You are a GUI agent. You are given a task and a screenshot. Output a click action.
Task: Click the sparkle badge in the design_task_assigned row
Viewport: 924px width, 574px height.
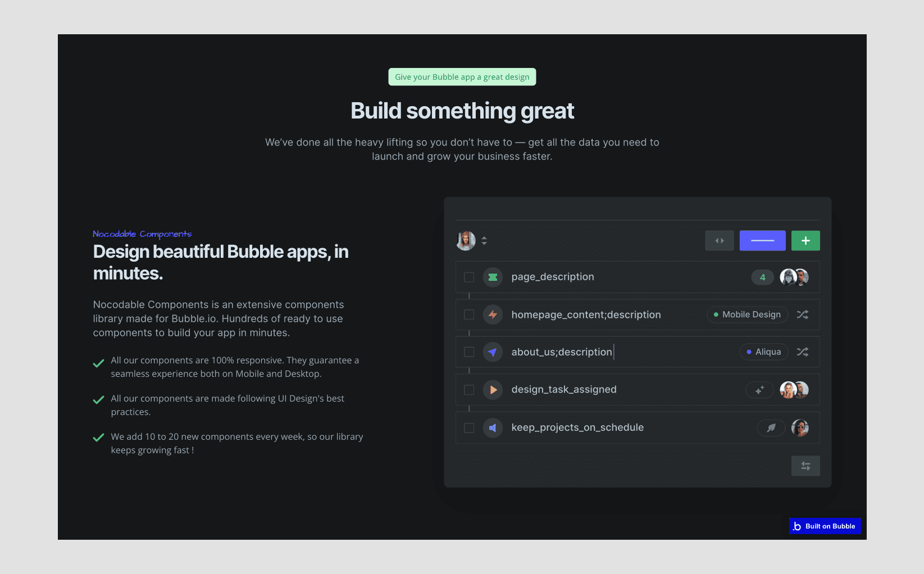(759, 390)
